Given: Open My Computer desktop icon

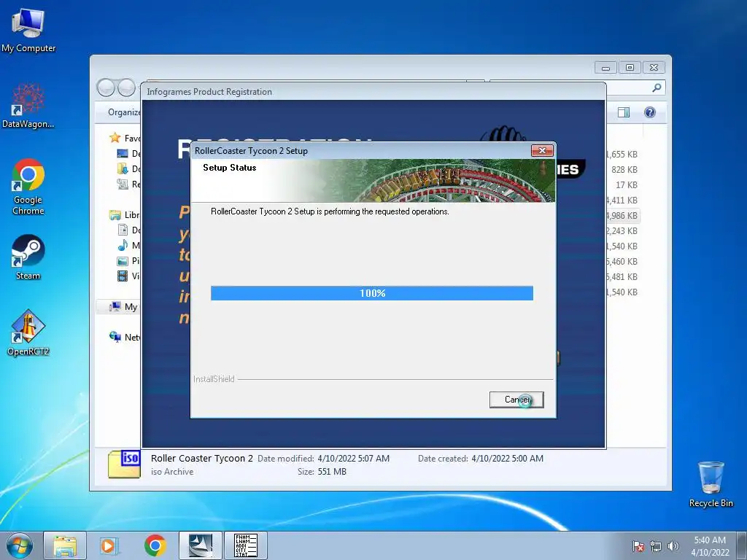Looking at the screenshot, I should 28,31.
